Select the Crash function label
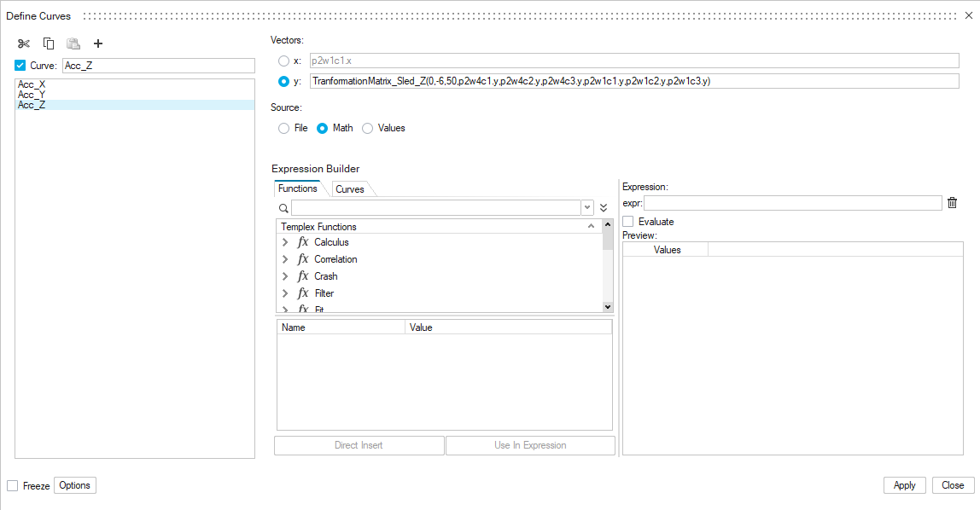Screen dimensions: 980x510 click(325, 276)
